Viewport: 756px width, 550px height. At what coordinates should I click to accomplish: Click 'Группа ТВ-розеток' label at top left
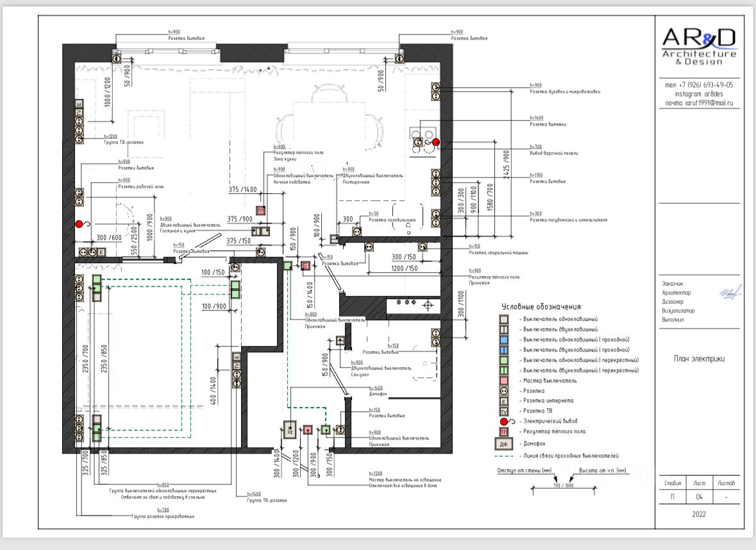click(123, 142)
